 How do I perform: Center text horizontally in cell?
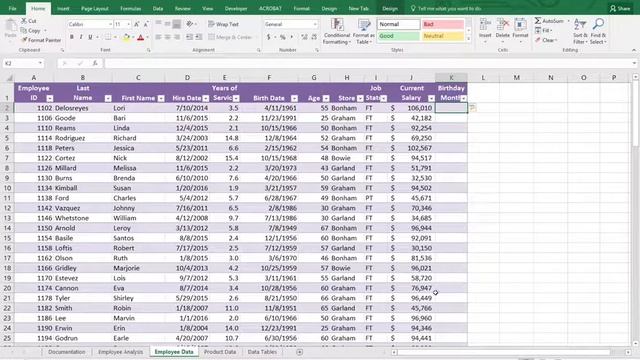[167, 37]
